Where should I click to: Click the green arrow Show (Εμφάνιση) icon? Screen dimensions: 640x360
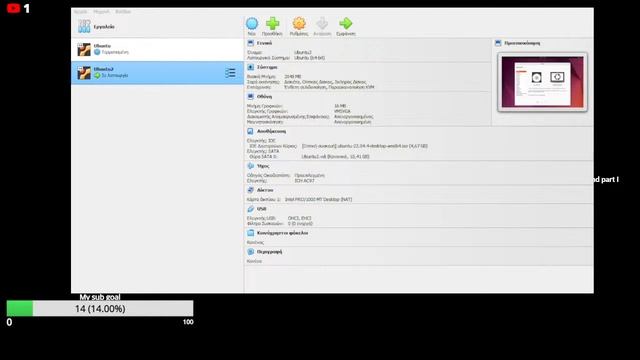tap(346, 24)
